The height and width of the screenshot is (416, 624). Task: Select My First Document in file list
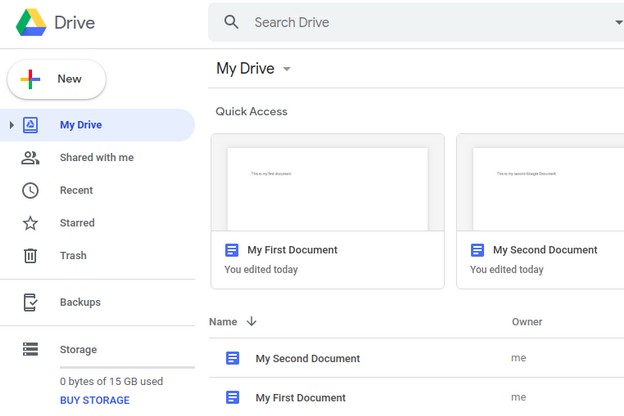(x=300, y=398)
